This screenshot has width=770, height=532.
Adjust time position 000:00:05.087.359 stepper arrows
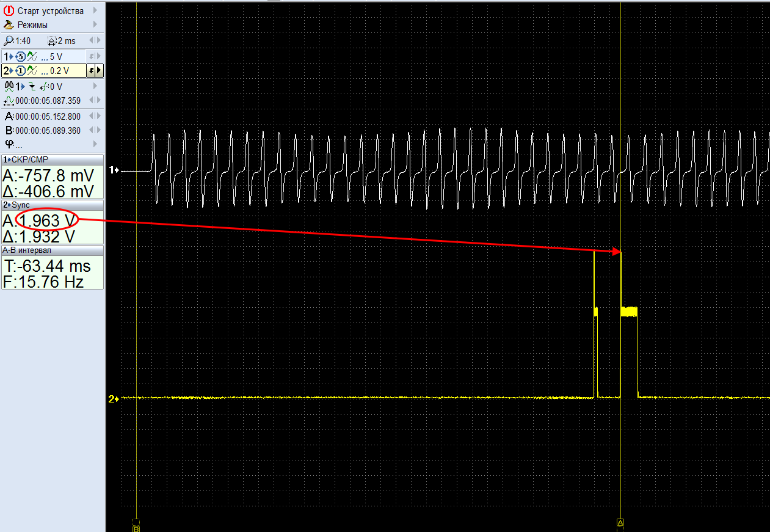(95, 101)
